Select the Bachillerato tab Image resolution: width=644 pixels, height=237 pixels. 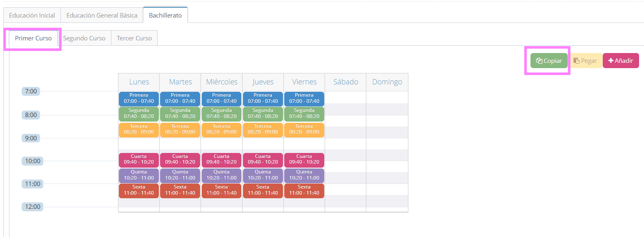(165, 15)
